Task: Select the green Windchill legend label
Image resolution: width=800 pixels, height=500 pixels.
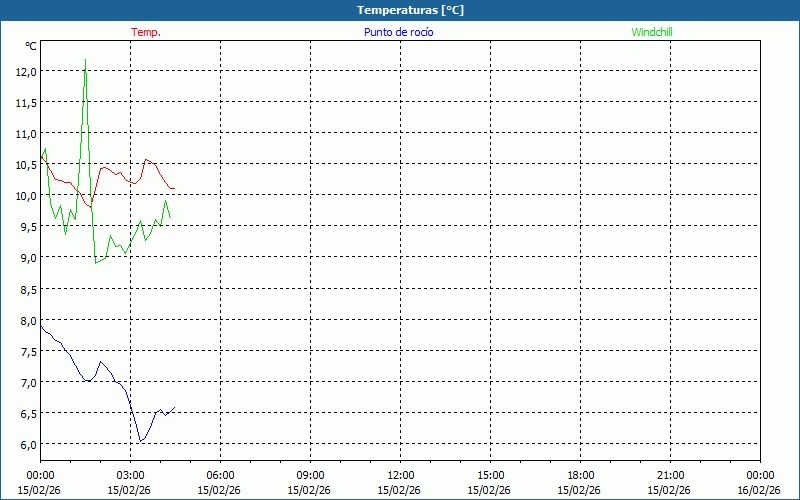Action: [652, 32]
